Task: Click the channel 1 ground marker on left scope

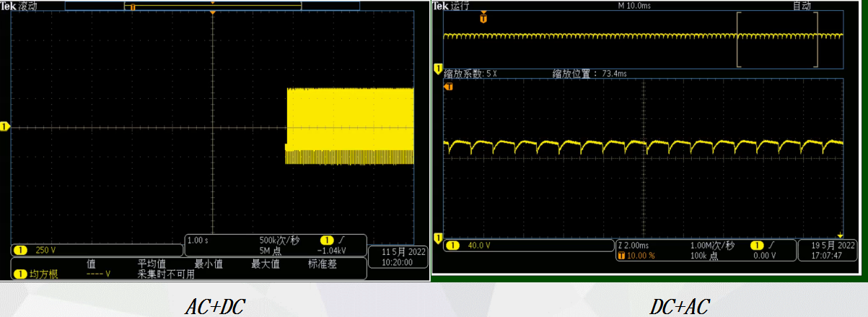Action: 4,127
